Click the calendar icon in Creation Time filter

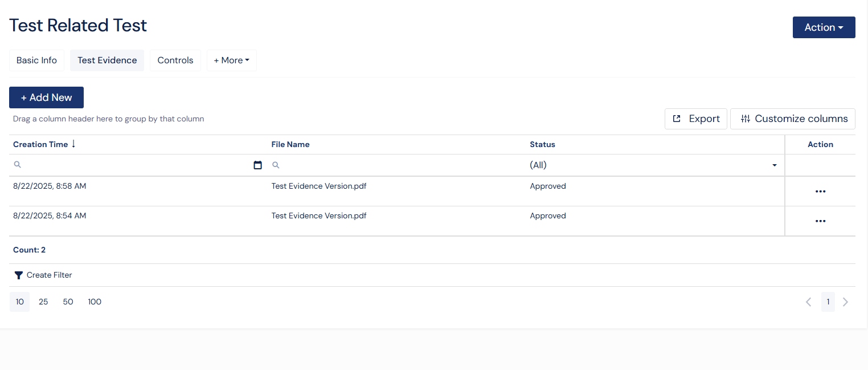[257, 165]
